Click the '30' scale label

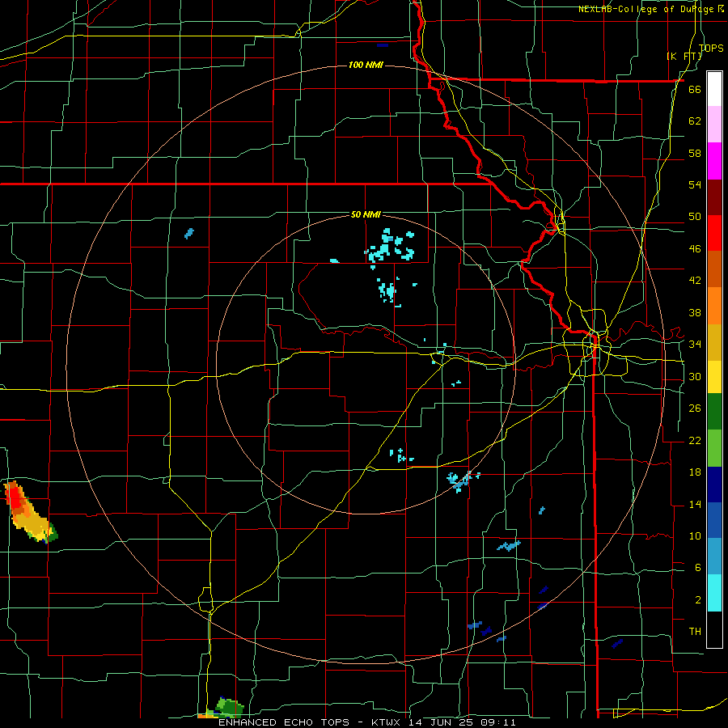pos(695,376)
